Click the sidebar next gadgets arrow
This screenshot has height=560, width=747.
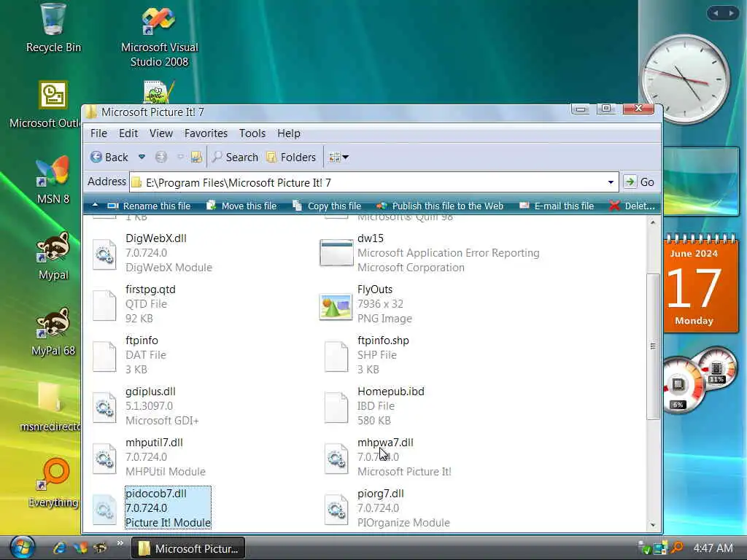731,13
